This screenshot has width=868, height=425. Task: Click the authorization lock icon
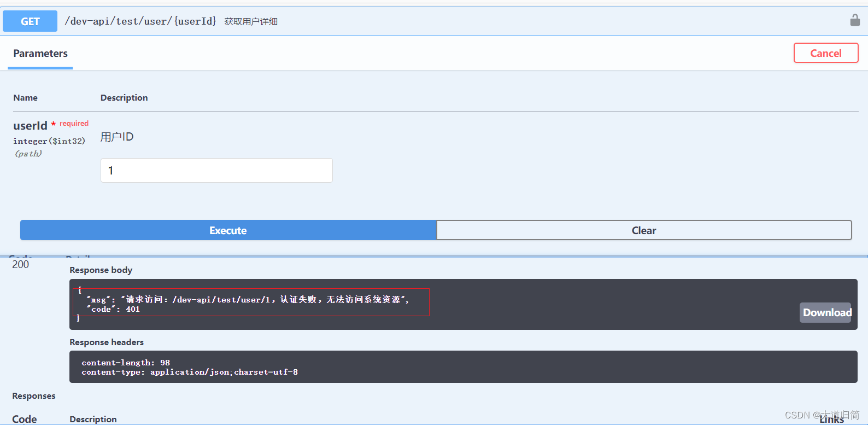point(855,20)
